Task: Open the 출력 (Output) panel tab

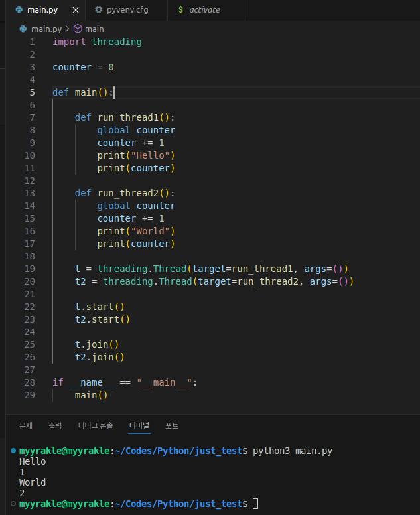Action: (55, 425)
